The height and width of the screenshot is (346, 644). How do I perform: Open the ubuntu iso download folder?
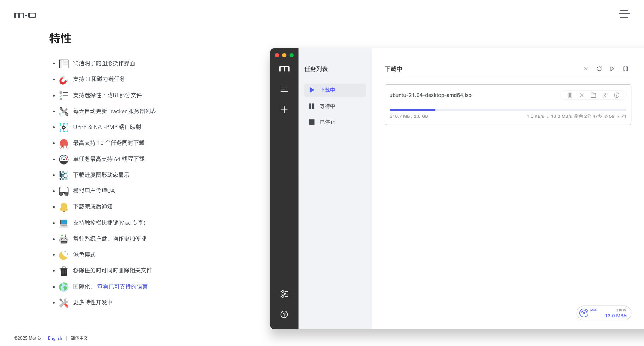click(x=593, y=95)
